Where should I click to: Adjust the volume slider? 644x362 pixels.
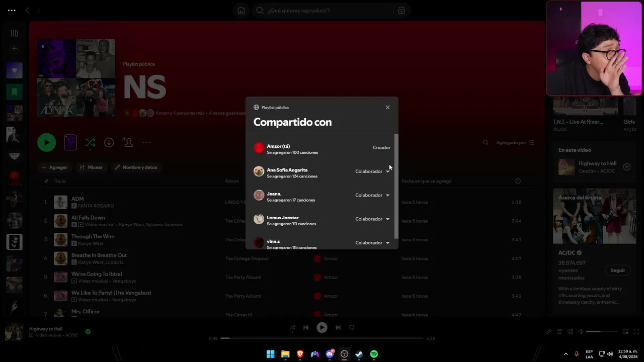pyautogui.click(x=601, y=332)
